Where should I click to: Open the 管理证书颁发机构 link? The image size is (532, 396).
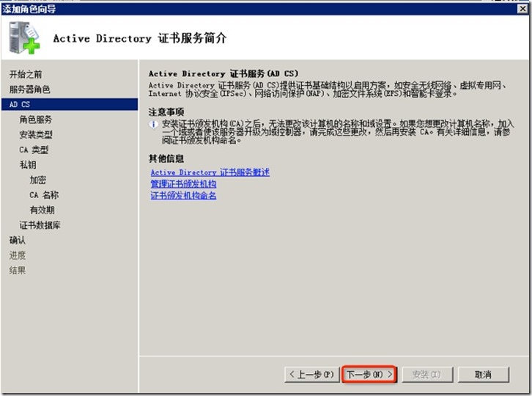pyautogui.click(x=183, y=184)
